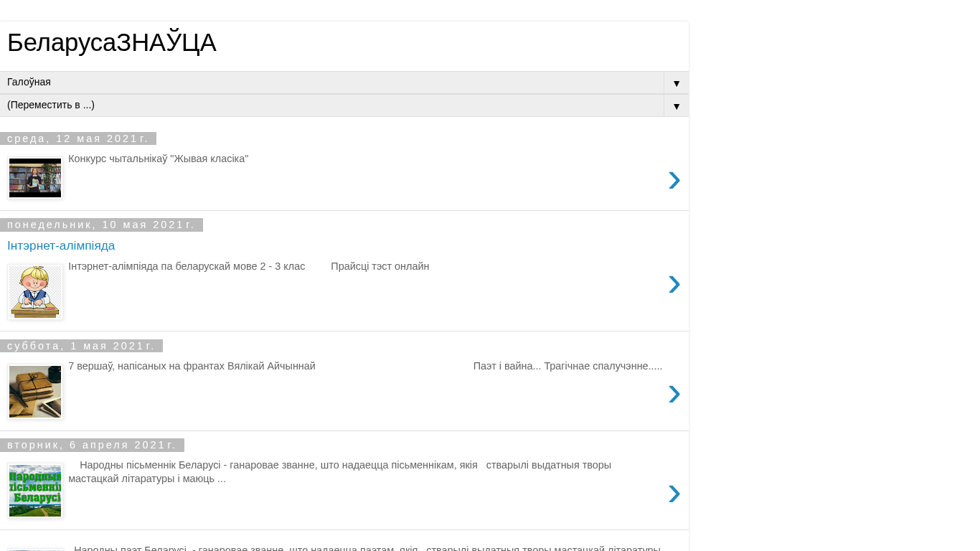The width and height of the screenshot is (980, 551).
Task: Click the chevron for the war poems post
Action: 674,394
